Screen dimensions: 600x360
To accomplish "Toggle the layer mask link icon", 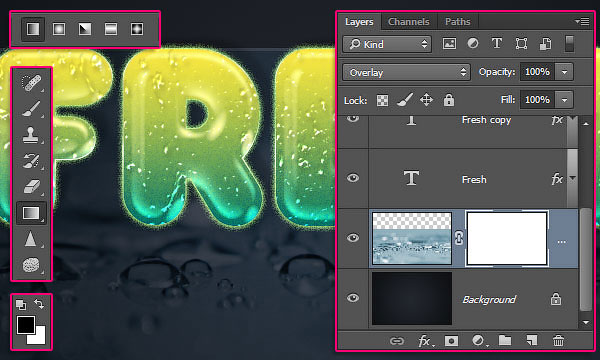I will pyautogui.click(x=459, y=238).
